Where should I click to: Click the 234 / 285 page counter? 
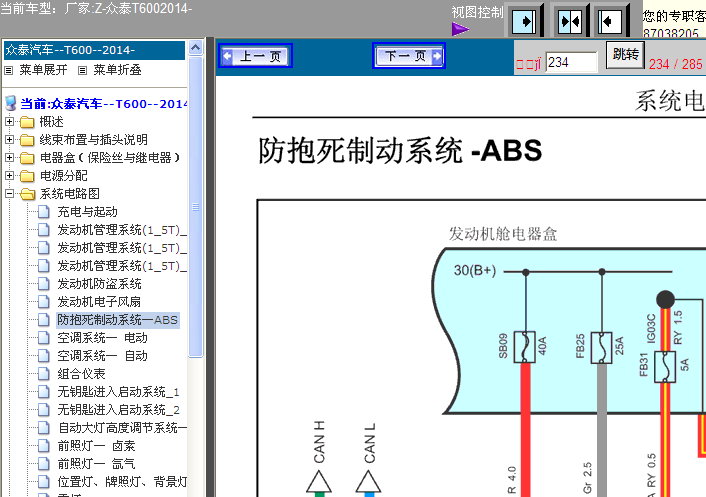675,64
